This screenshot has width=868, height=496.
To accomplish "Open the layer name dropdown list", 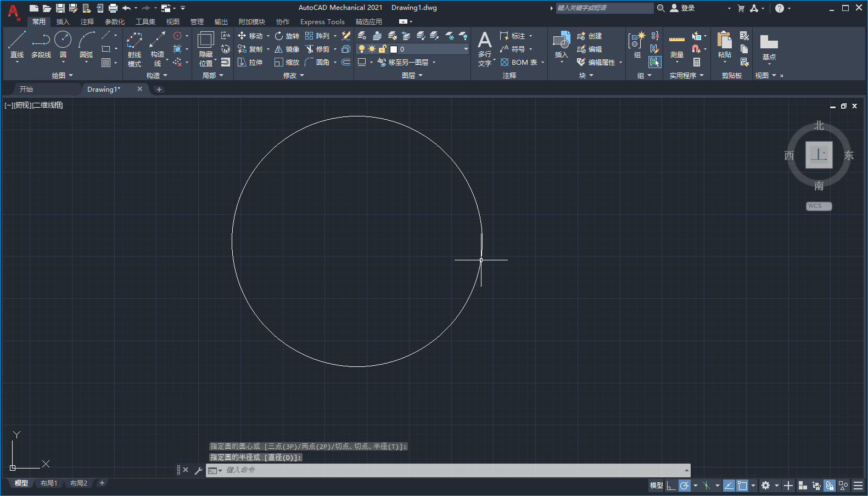I will (x=466, y=49).
